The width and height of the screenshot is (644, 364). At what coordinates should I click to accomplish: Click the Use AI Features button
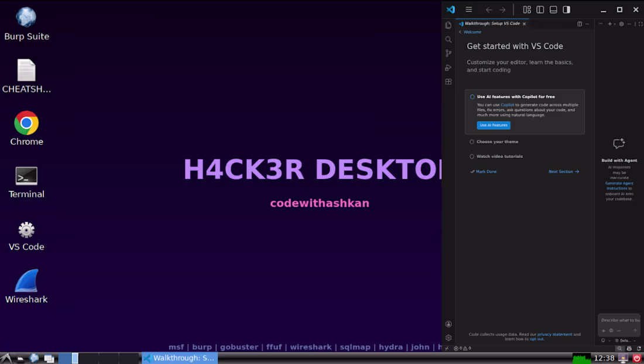click(x=494, y=125)
